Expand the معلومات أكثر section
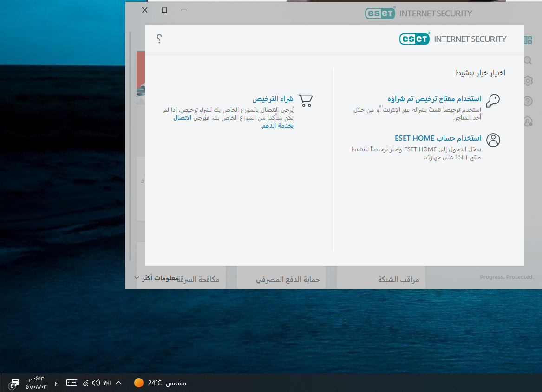 (x=156, y=278)
